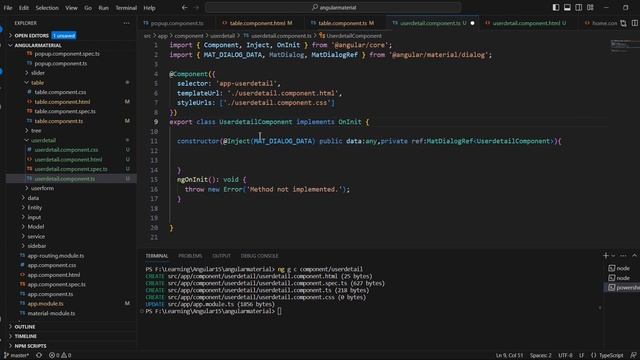Click the split editor icon

(635, 23)
